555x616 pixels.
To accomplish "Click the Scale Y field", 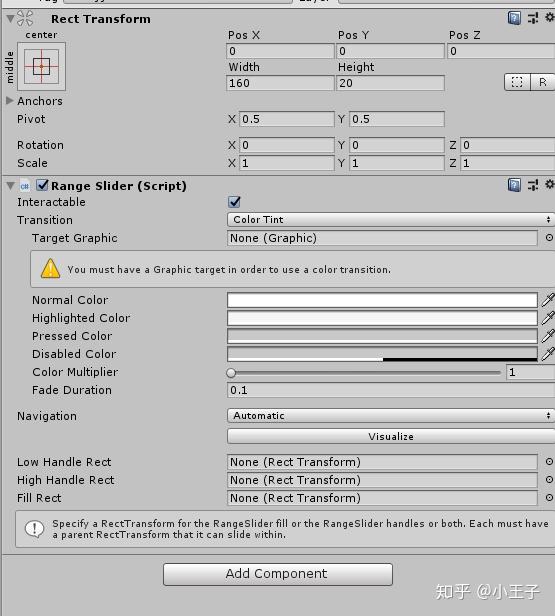I will (397, 163).
